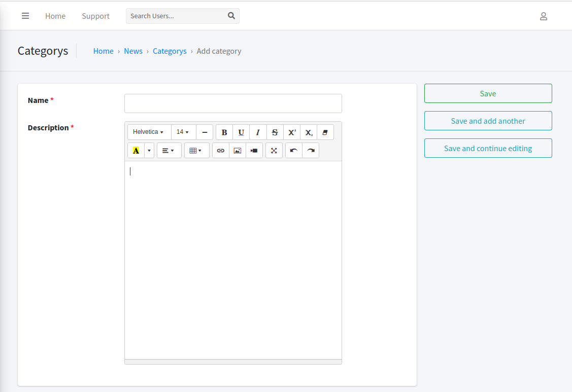Insert a video in description
Viewport: 572px width, 392px height.
[254, 151]
